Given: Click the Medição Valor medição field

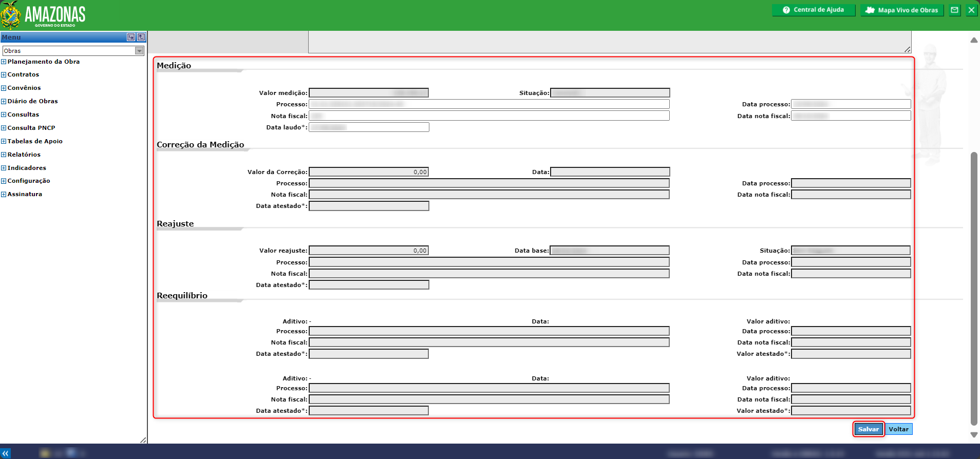Looking at the screenshot, I should (x=369, y=93).
